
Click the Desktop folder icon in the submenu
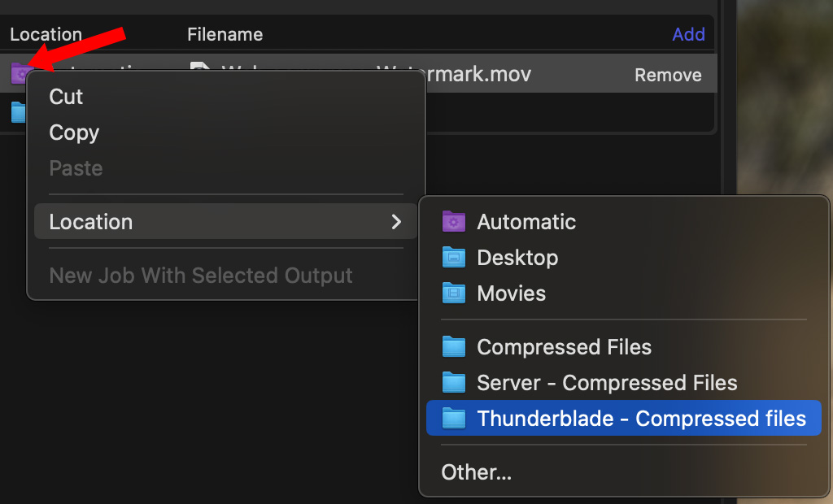[x=453, y=258]
